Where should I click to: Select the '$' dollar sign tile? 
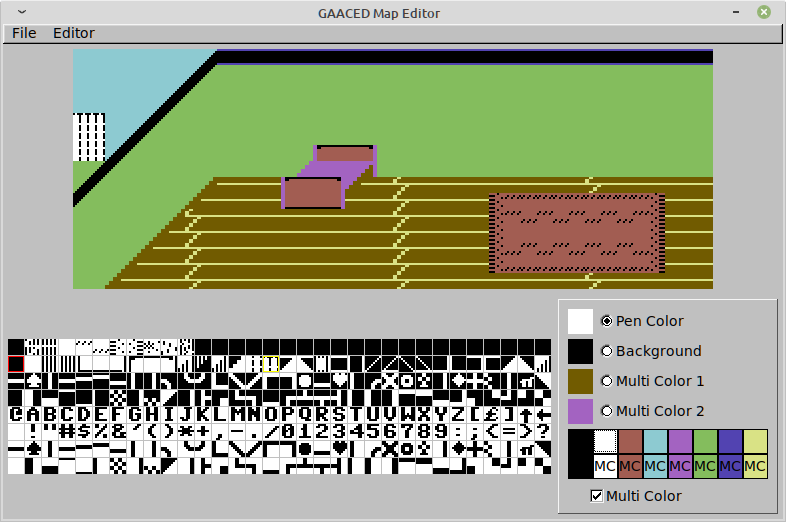tap(84, 431)
